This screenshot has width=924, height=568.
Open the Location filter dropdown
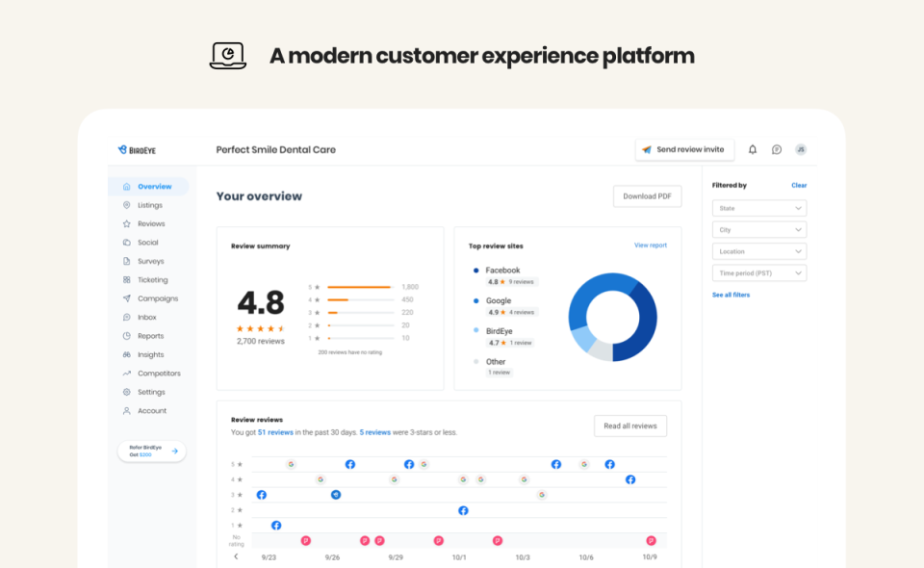click(x=759, y=251)
